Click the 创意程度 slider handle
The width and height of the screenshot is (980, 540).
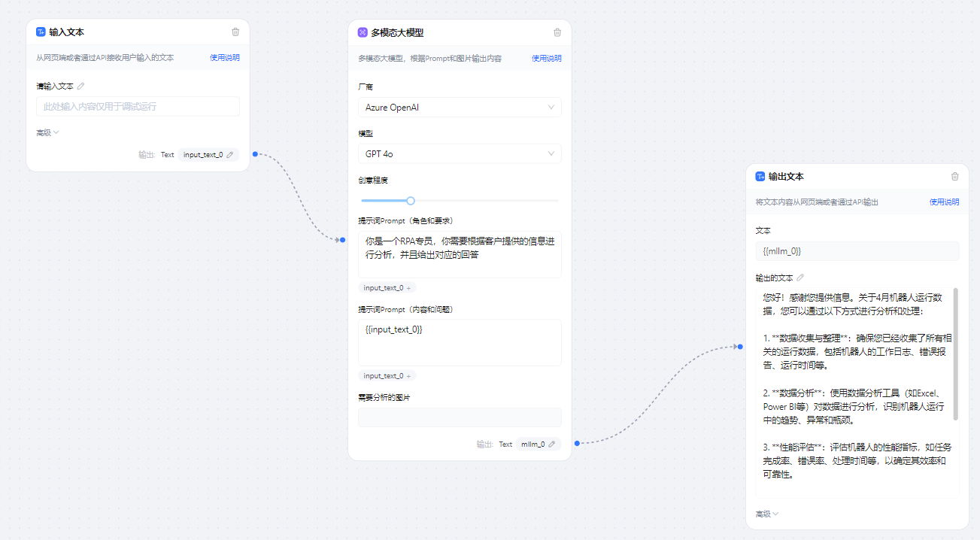point(411,201)
